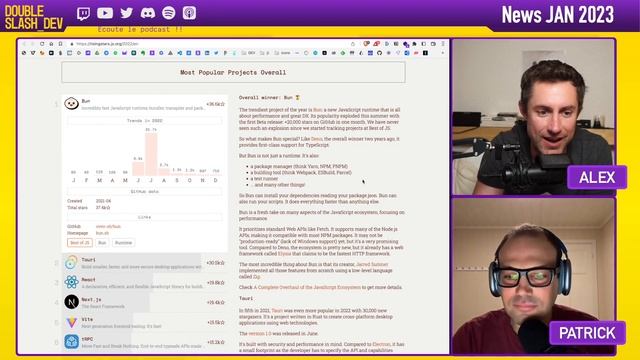640x360 pixels.
Task: Select the 'Bun' tag button
Action: point(102,242)
